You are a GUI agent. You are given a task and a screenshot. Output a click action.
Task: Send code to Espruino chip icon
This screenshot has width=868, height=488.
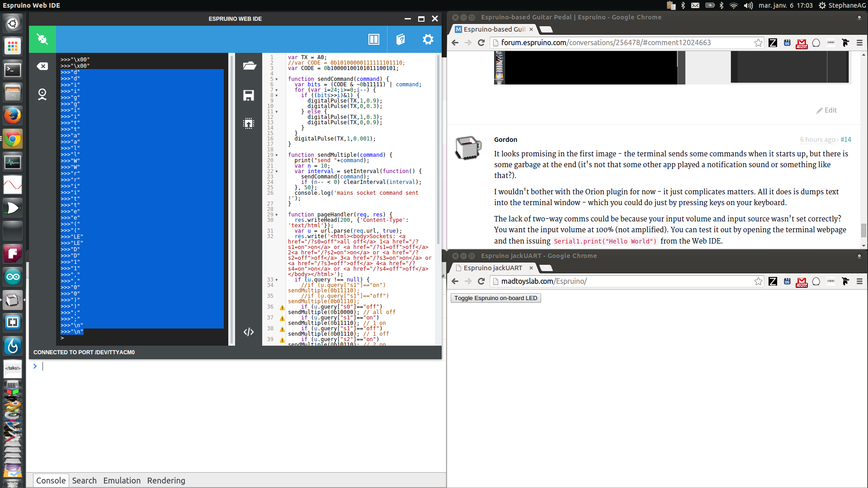(x=249, y=123)
